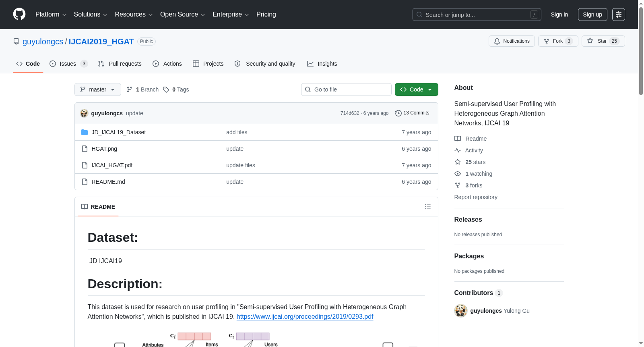The image size is (644, 347).
Task: Switch to the Actions tab
Action: coord(167,64)
